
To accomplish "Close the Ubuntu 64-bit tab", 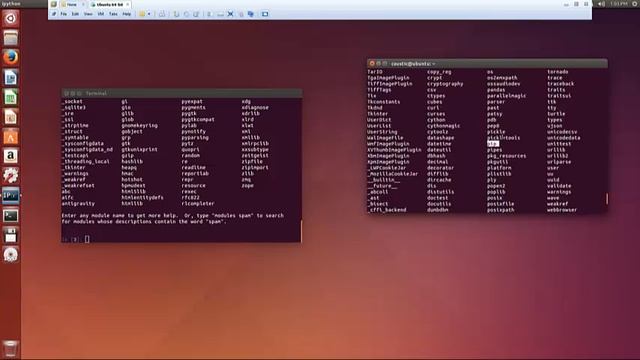I will pos(128,4).
